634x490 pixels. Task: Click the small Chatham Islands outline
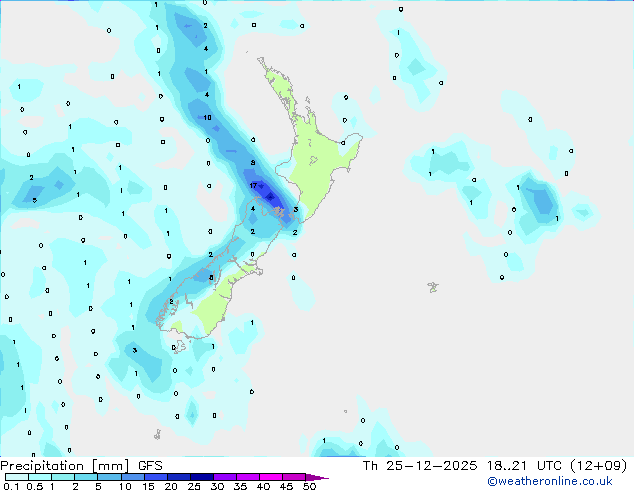click(433, 287)
